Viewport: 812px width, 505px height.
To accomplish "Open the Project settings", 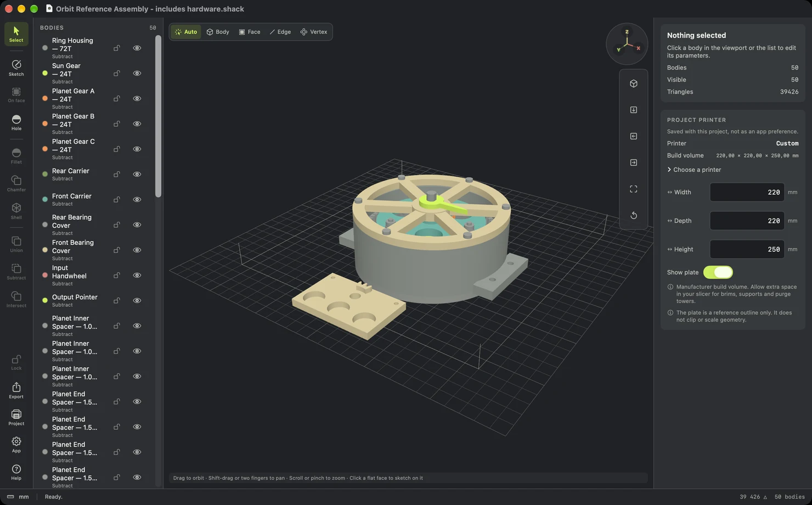I will click(x=16, y=417).
